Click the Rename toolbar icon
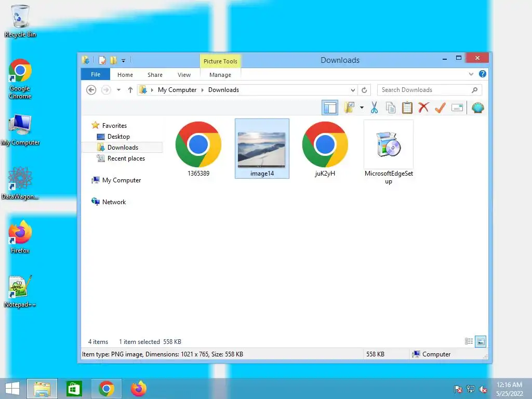The width and height of the screenshot is (532, 399). 457,108
